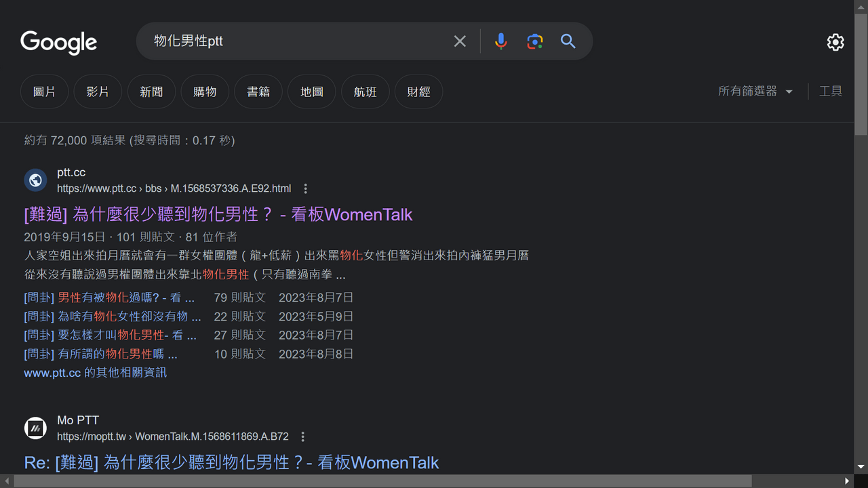The image size is (868, 488).
Task: Start voice search with microphone icon
Action: coord(501,41)
